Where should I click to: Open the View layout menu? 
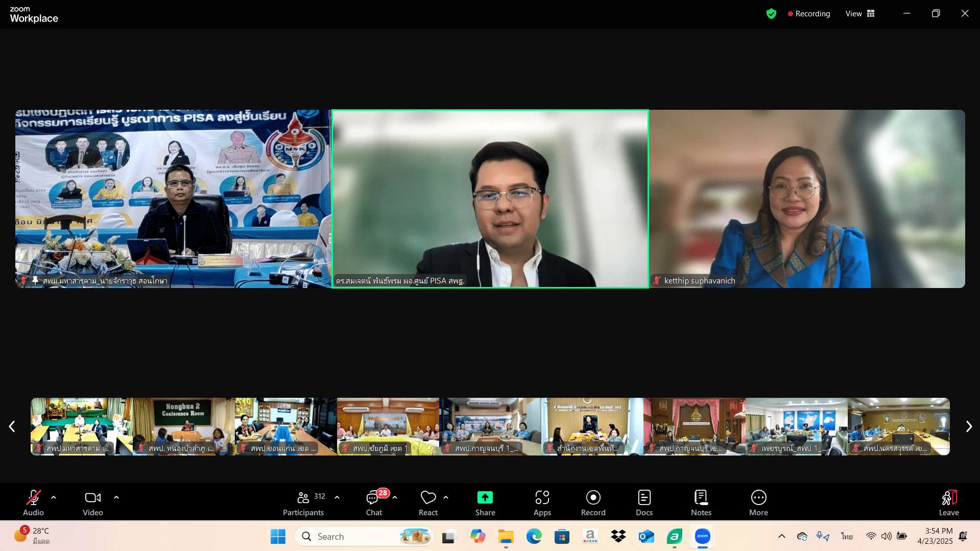860,14
